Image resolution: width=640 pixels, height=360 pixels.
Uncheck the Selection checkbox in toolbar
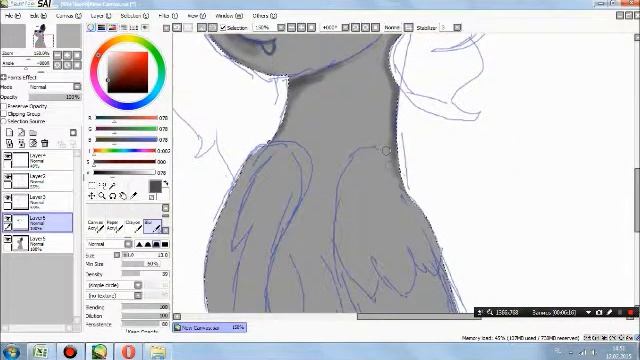click(223, 28)
